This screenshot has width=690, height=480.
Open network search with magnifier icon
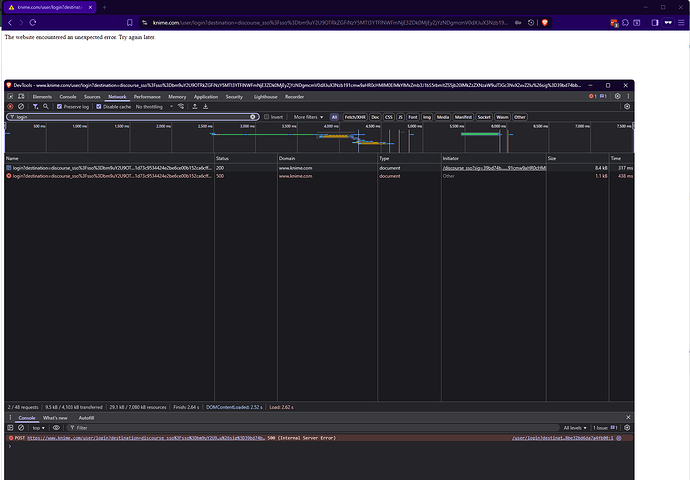(46, 106)
